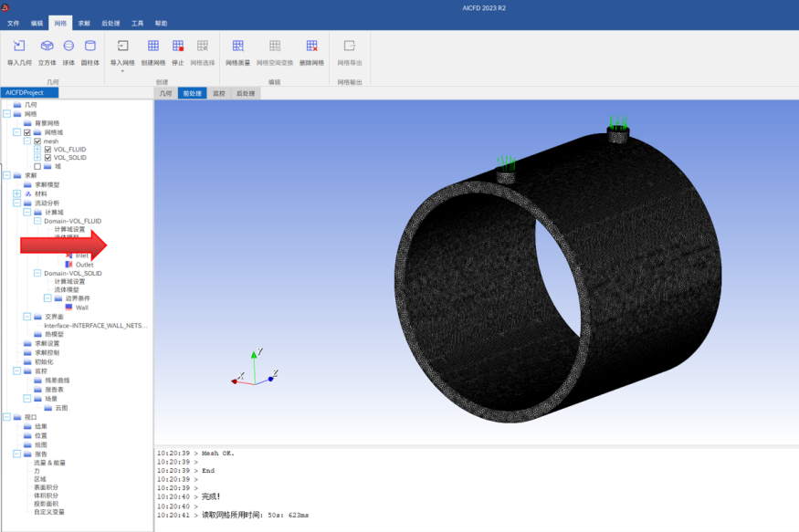This screenshot has width=799, height=532.
Task: Select the 残差曲线 residual curve item
Action: pos(57,381)
